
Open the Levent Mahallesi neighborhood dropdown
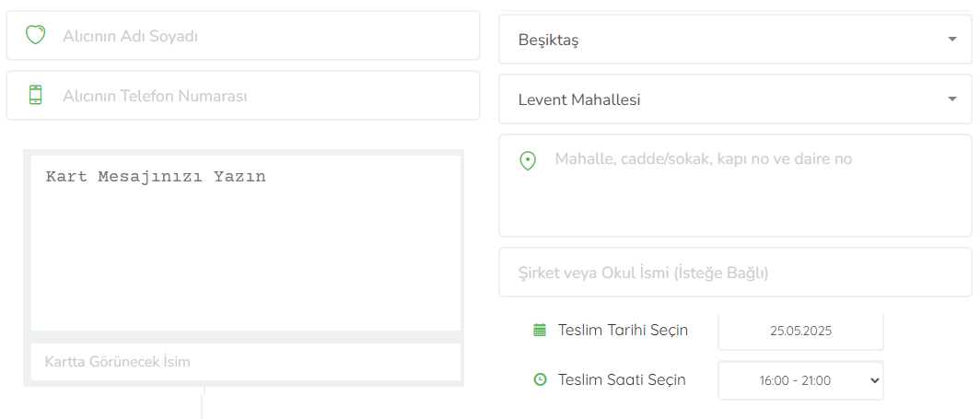735,99
